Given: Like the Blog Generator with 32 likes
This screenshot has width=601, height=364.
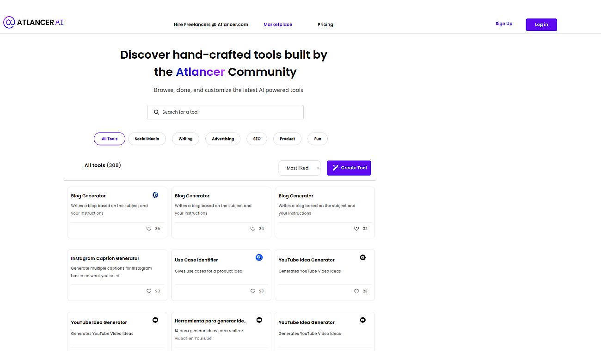Looking at the screenshot, I should click(356, 229).
